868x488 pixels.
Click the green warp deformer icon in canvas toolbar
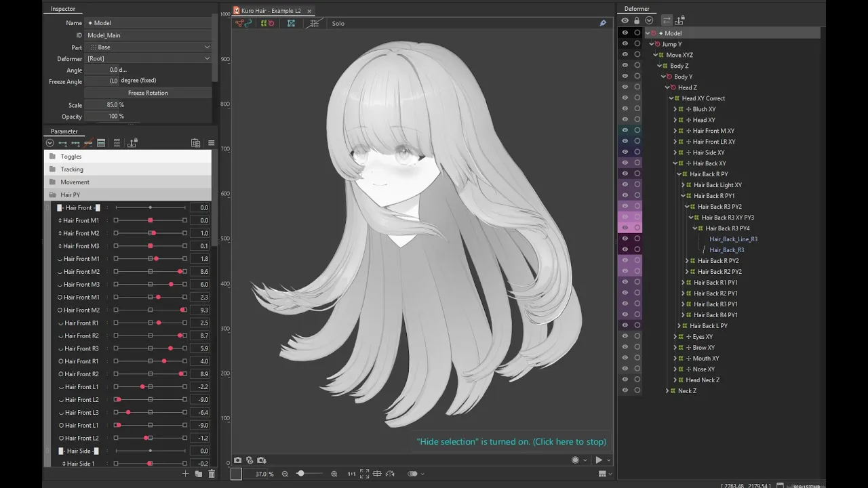(x=264, y=23)
